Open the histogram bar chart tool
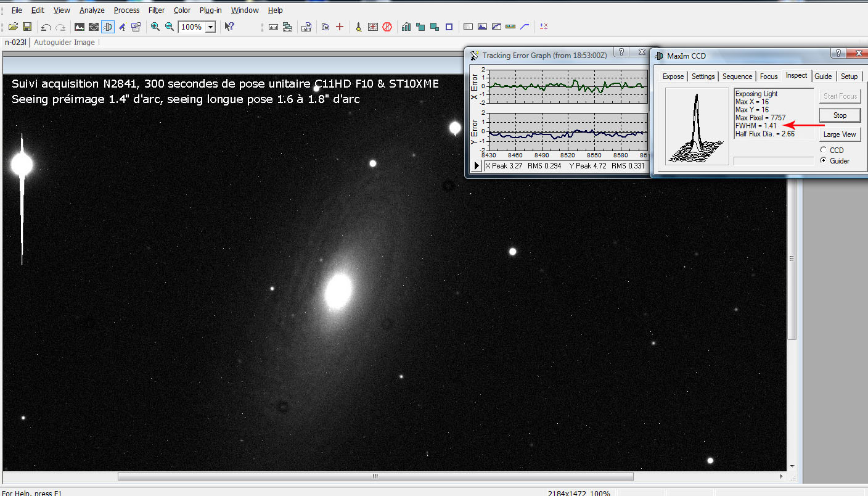The width and height of the screenshot is (868, 496). [406, 27]
